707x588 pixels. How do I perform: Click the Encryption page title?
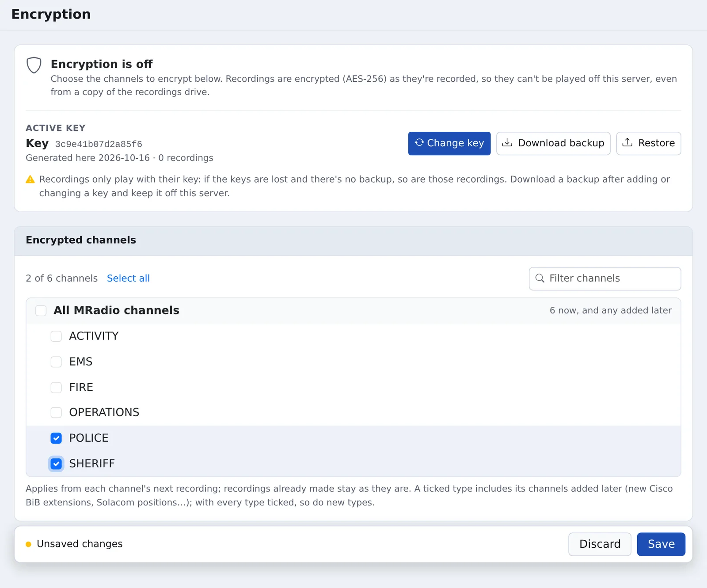51,14
